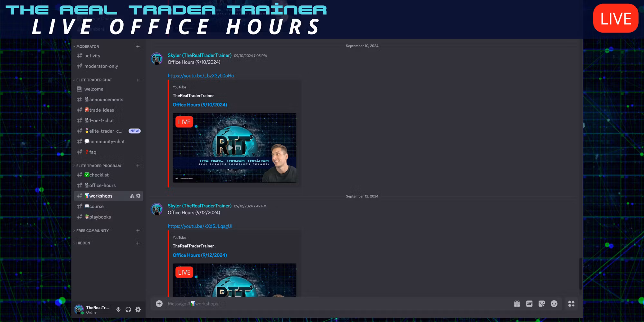
Task: Deafen yourself with the headphones icon
Action: 128,309
